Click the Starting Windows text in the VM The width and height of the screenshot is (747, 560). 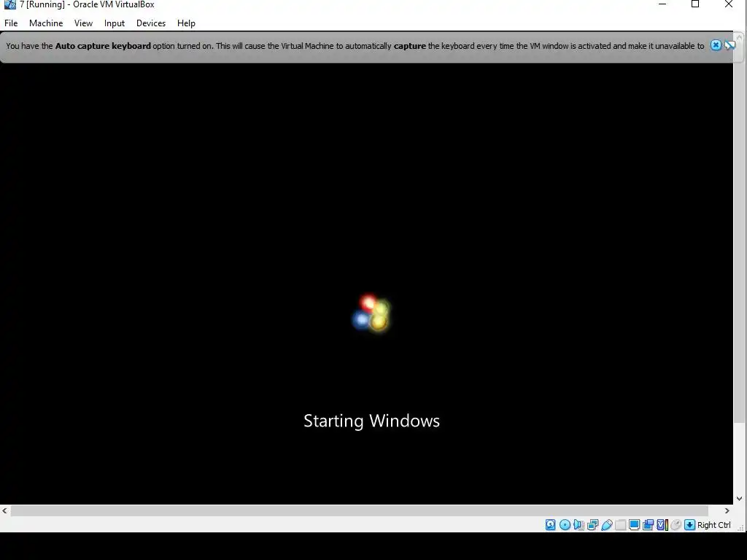pyautogui.click(x=371, y=421)
